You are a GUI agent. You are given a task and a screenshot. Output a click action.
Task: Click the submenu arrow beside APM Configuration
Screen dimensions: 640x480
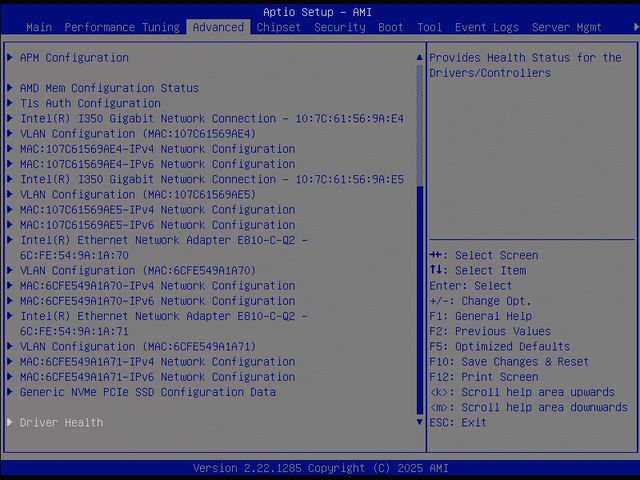[10, 57]
